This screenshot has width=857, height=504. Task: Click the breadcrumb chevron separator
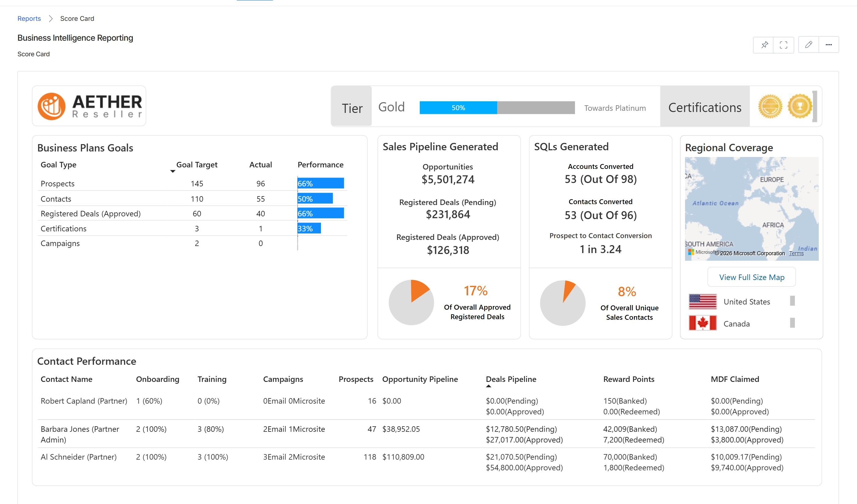(x=51, y=19)
